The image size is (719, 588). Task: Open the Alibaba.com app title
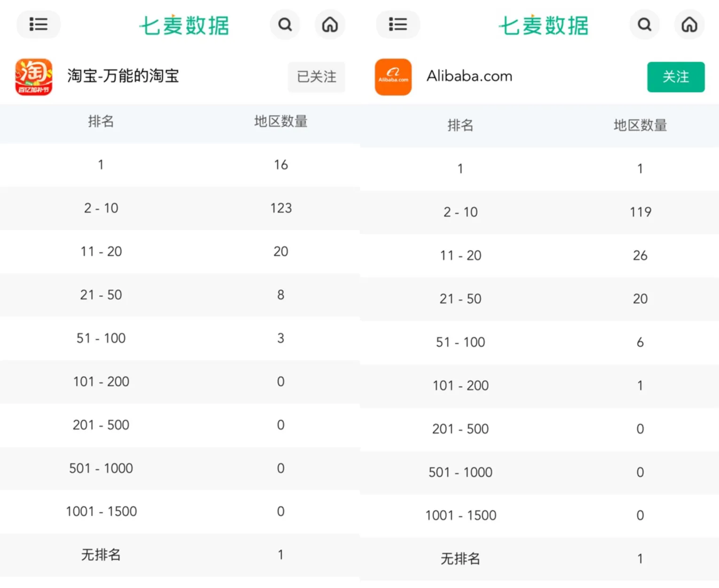(469, 76)
